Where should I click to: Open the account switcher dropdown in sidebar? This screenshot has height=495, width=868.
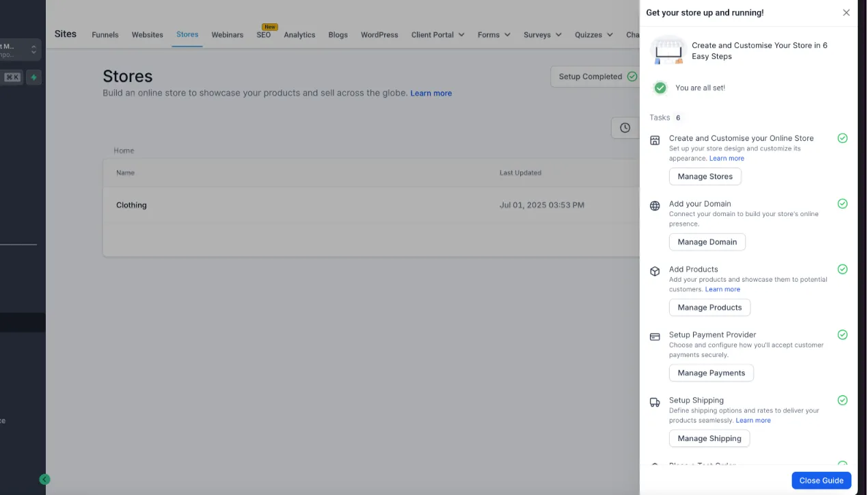21,50
